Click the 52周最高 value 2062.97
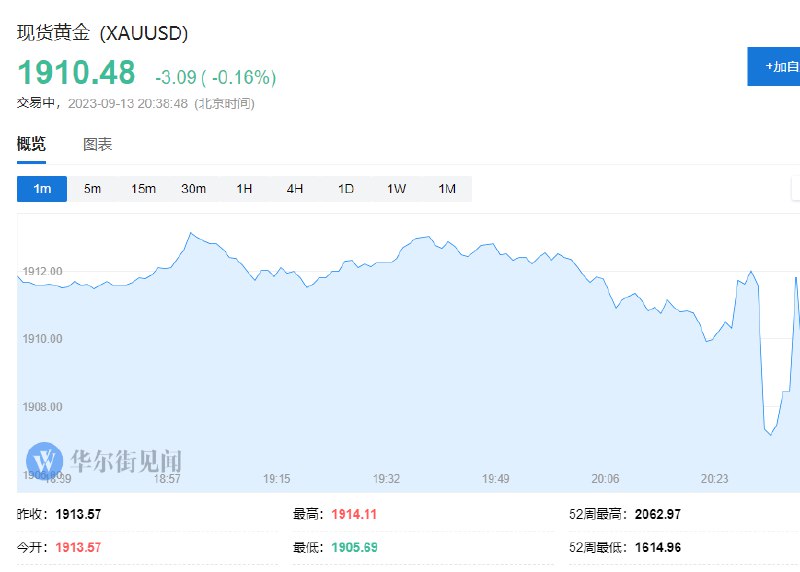This screenshot has width=800, height=572. pos(658,514)
